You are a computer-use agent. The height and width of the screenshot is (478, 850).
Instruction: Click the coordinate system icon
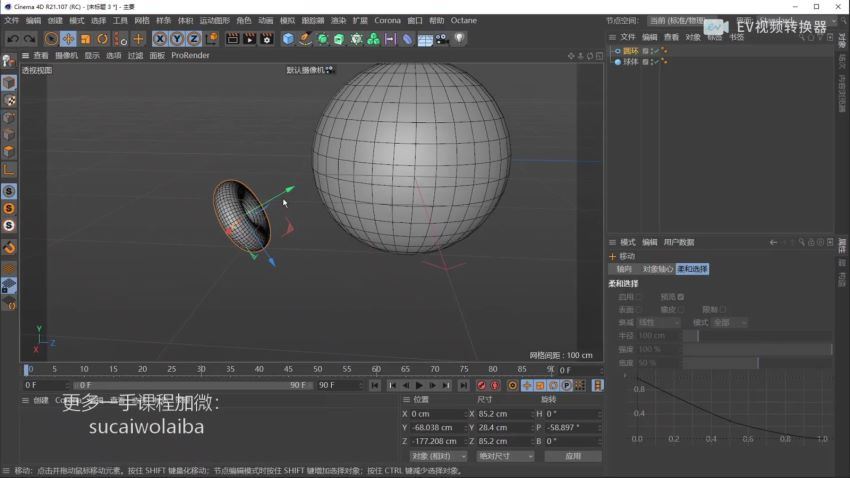(x=211, y=39)
